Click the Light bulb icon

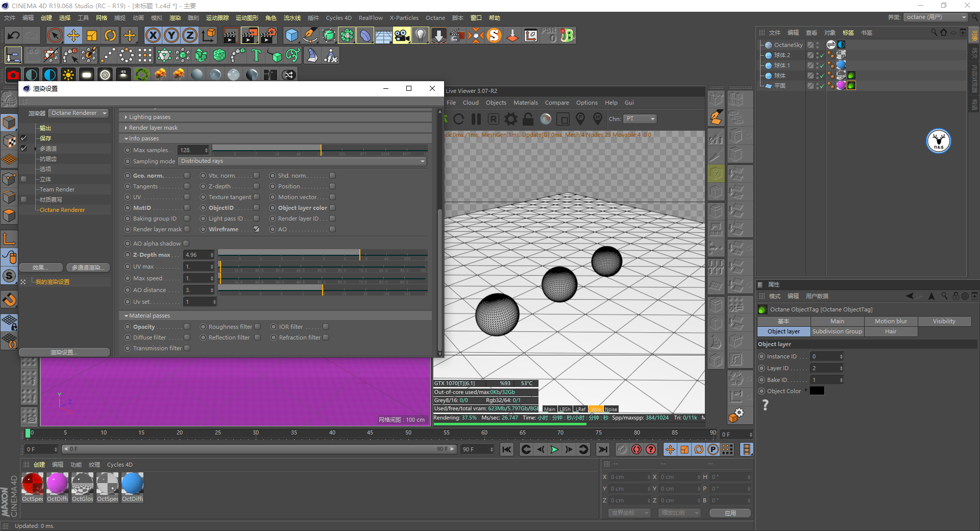420,36
